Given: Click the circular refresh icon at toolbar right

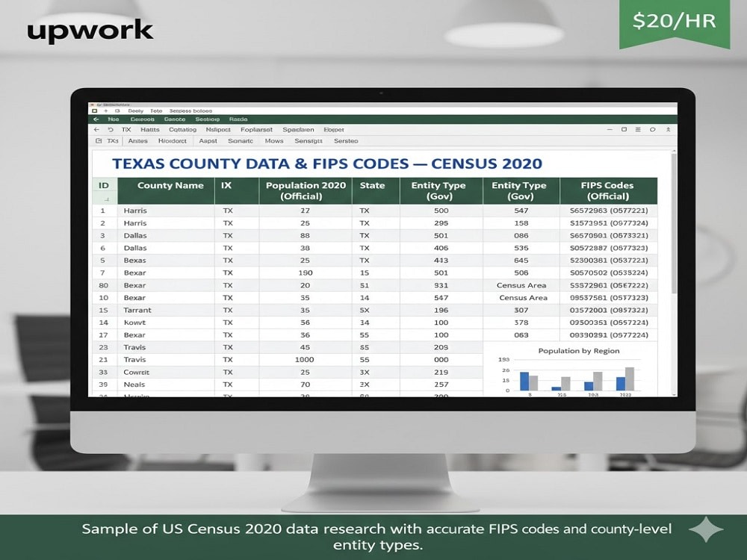Looking at the screenshot, I should (653, 129).
